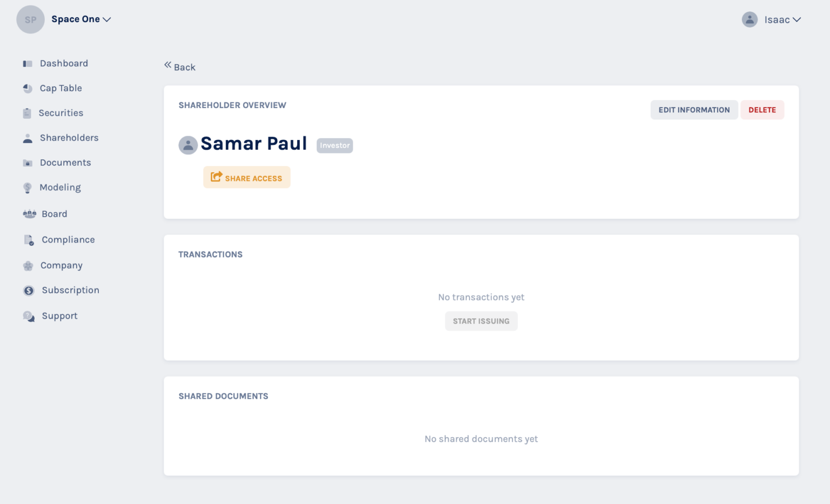Navigate to Shareholders page

point(69,138)
